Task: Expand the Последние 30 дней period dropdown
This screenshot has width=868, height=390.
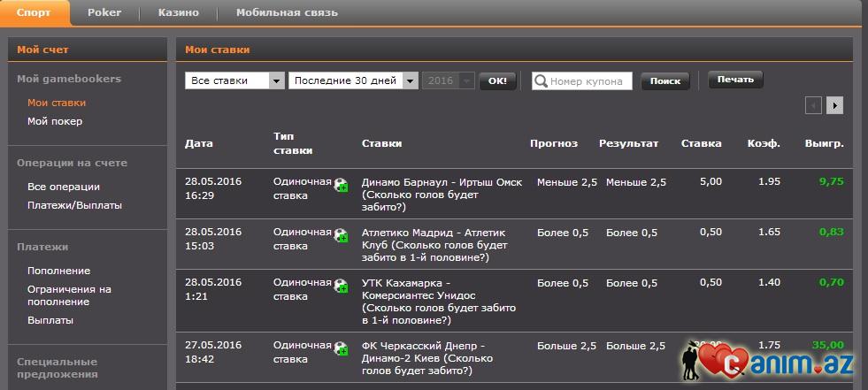Action: pos(353,80)
